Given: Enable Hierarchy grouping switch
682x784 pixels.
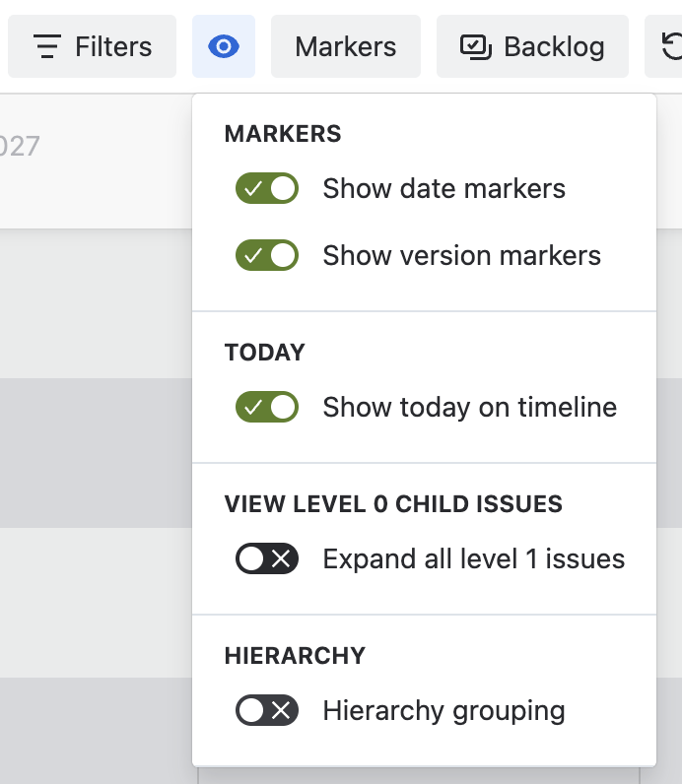Looking at the screenshot, I should 267,710.
